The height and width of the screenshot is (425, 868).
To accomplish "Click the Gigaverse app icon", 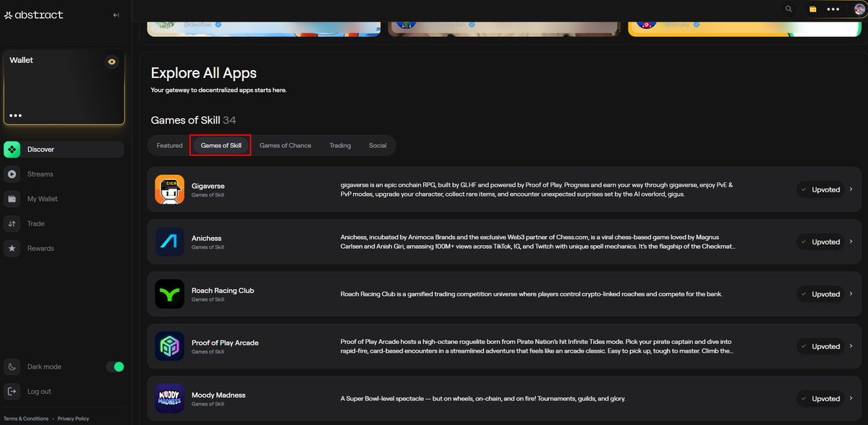I will tap(169, 189).
